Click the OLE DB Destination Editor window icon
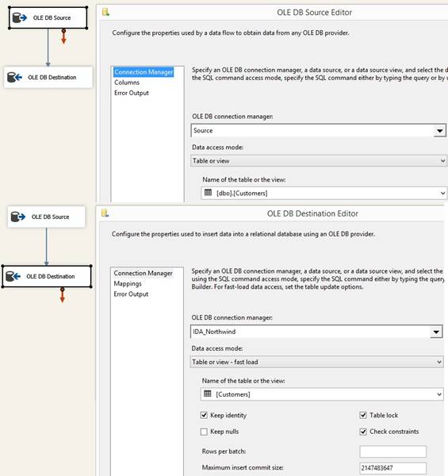The width and height of the screenshot is (448, 476). pyautogui.click(x=105, y=213)
